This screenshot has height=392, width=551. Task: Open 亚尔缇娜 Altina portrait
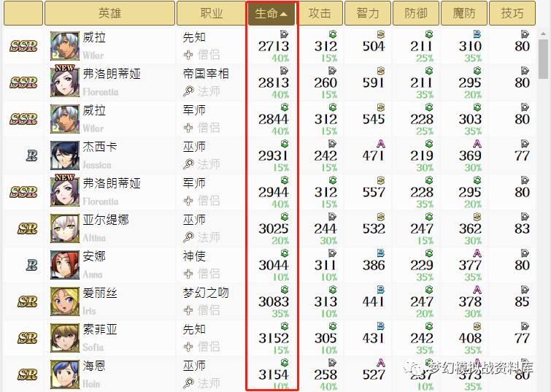(x=65, y=228)
